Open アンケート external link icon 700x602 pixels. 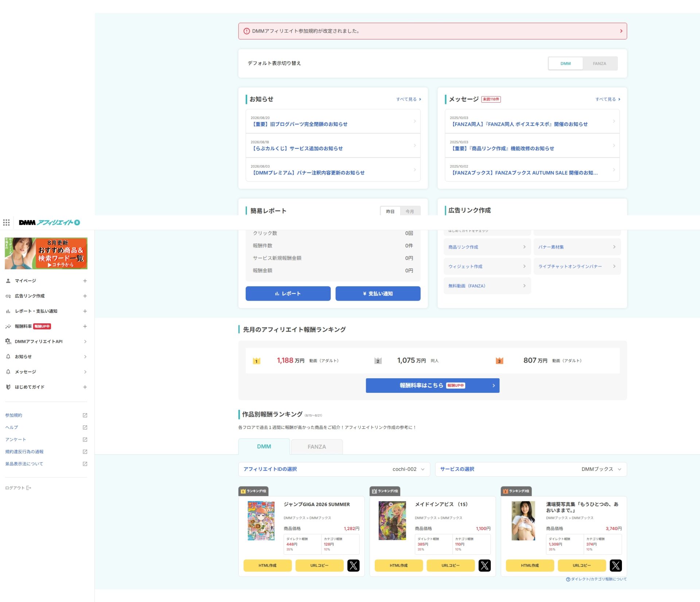(85, 439)
